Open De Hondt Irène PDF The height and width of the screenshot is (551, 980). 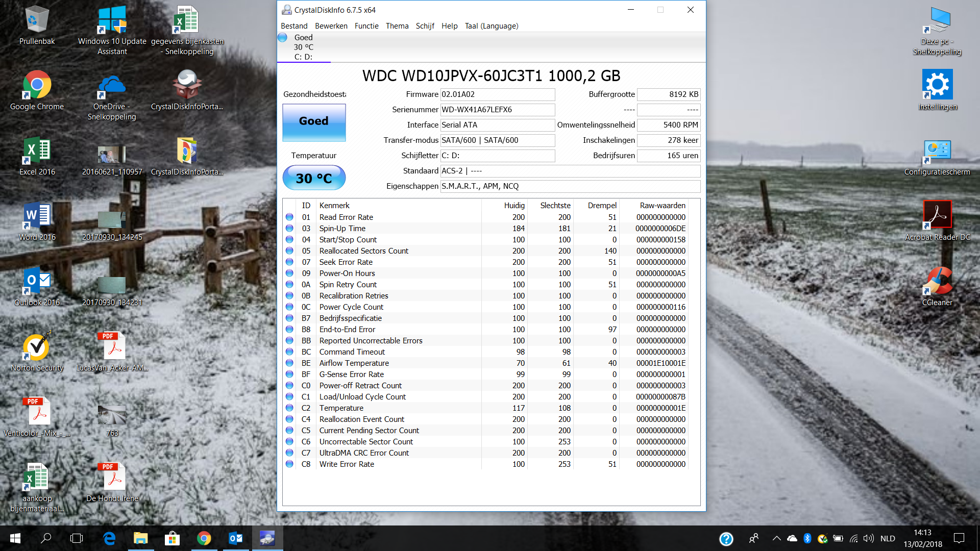pos(112,483)
